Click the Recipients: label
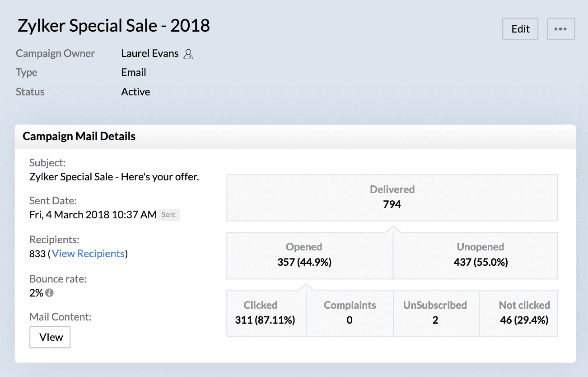The image size is (588, 377). 54,240
